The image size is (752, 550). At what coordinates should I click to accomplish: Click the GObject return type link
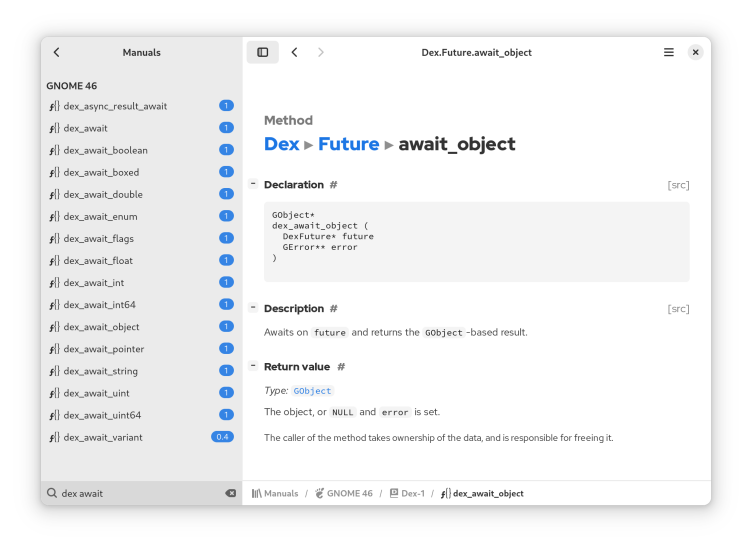click(x=313, y=391)
